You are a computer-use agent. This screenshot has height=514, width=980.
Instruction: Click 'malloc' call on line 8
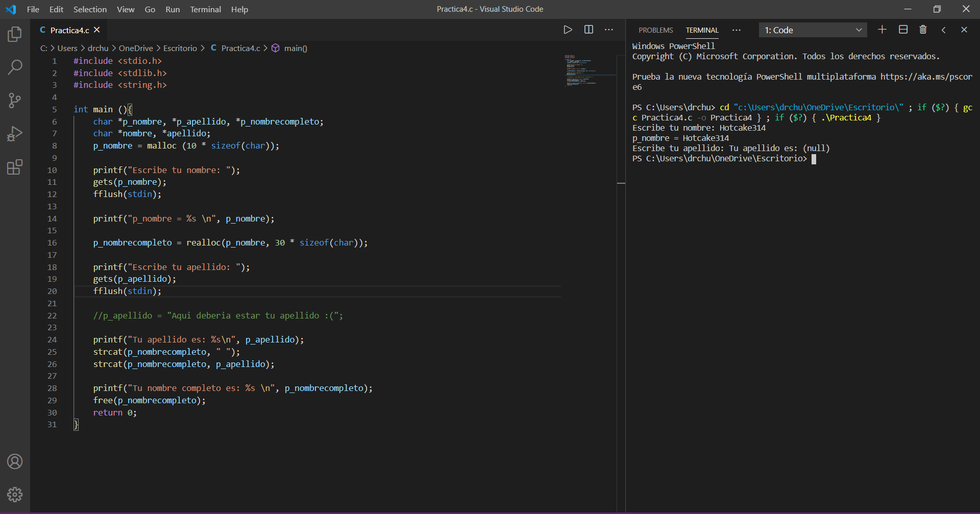click(161, 145)
